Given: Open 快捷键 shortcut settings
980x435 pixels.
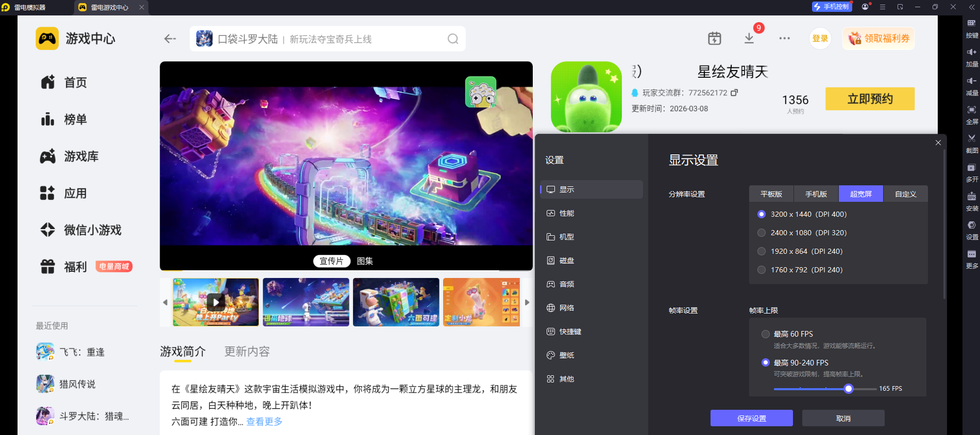Looking at the screenshot, I should pos(592,332).
